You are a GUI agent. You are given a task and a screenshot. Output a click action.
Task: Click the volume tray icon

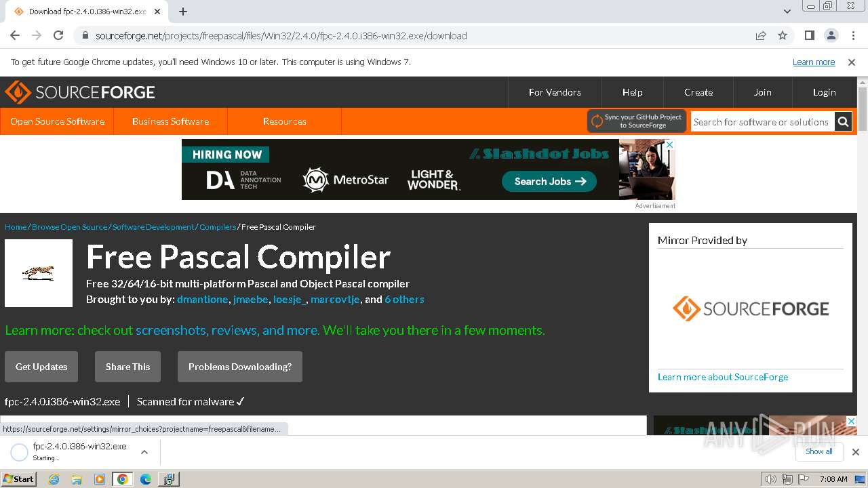pyautogui.click(x=770, y=479)
